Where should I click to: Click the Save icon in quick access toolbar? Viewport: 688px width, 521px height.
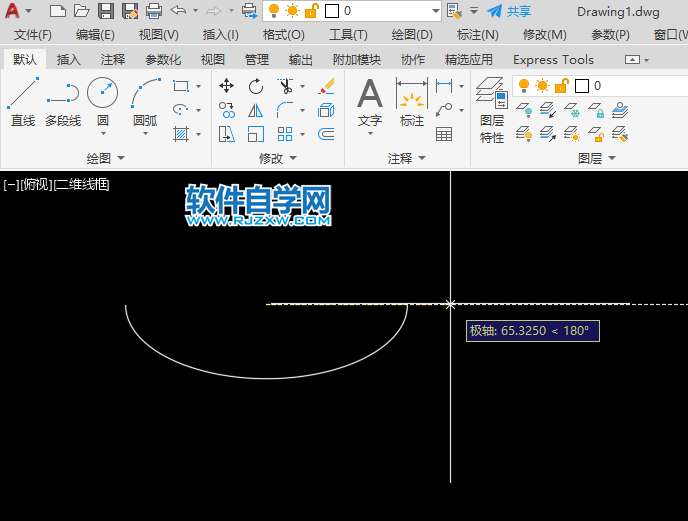(106, 11)
